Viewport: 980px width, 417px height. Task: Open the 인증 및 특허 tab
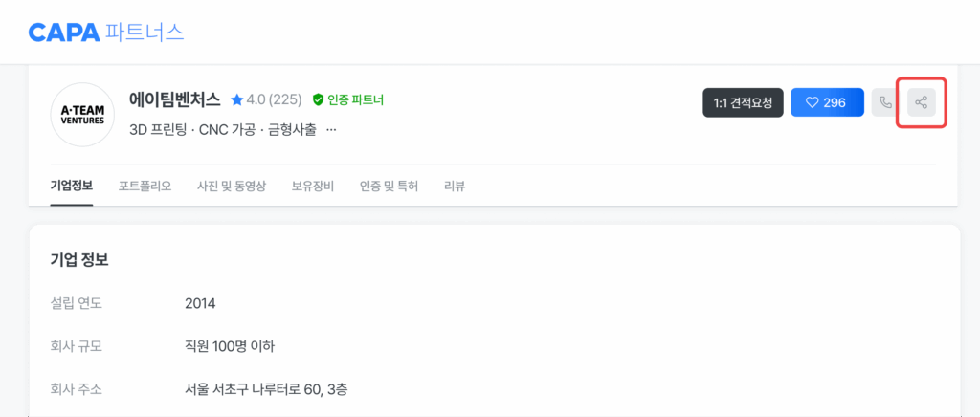pos(389,187)
